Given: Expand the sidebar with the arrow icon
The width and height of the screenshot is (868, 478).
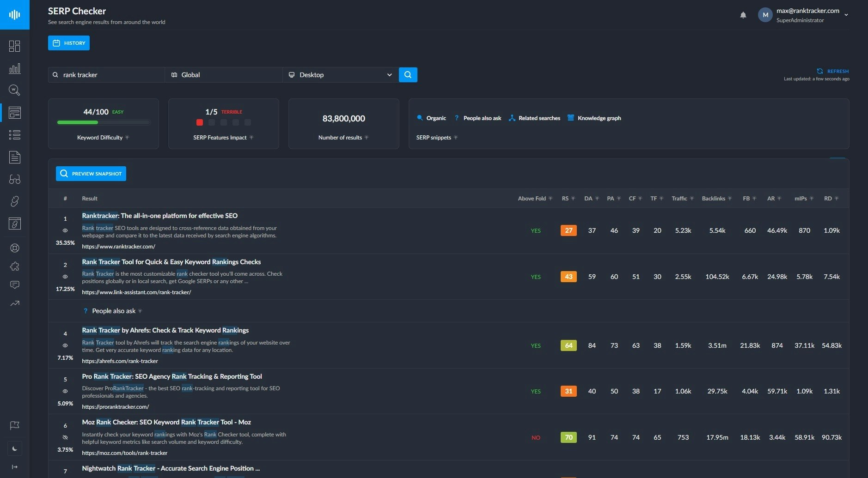Looking at the screenshot, I should click(15, 467).
